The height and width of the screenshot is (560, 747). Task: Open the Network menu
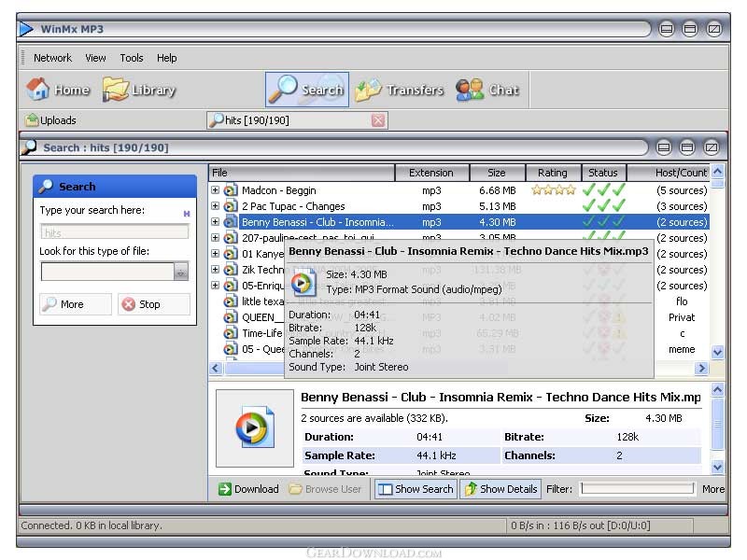click(x=52, y=58)
